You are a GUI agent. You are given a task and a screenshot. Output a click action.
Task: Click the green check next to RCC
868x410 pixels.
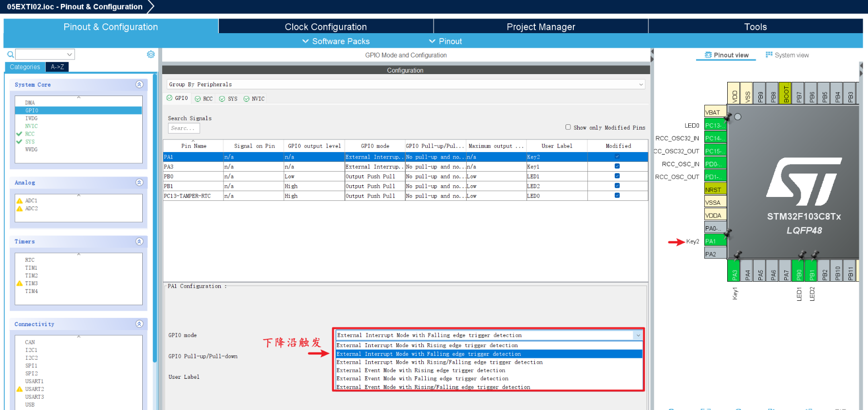[19, 134]
